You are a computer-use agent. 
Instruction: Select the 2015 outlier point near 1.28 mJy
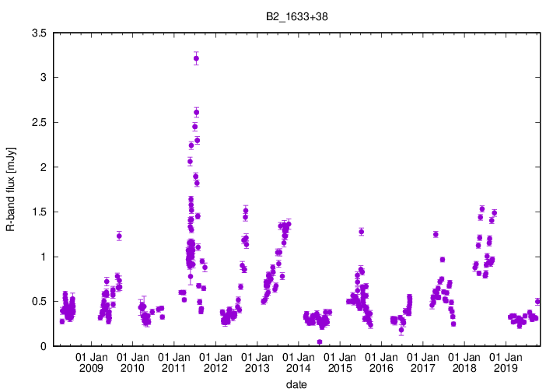tap(361, 231)
